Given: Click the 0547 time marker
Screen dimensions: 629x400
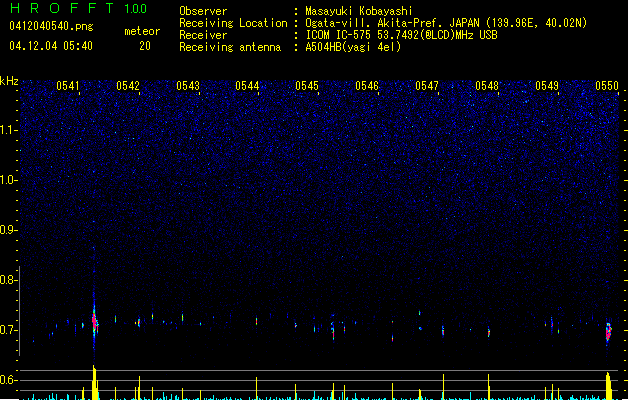Looking at the screenshot, I should click(427, 86).
